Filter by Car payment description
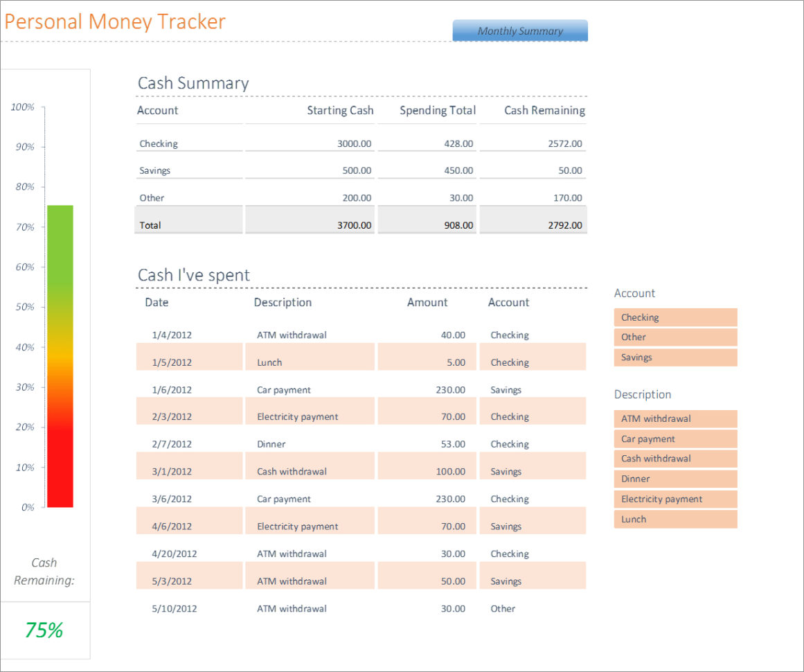 675,439
